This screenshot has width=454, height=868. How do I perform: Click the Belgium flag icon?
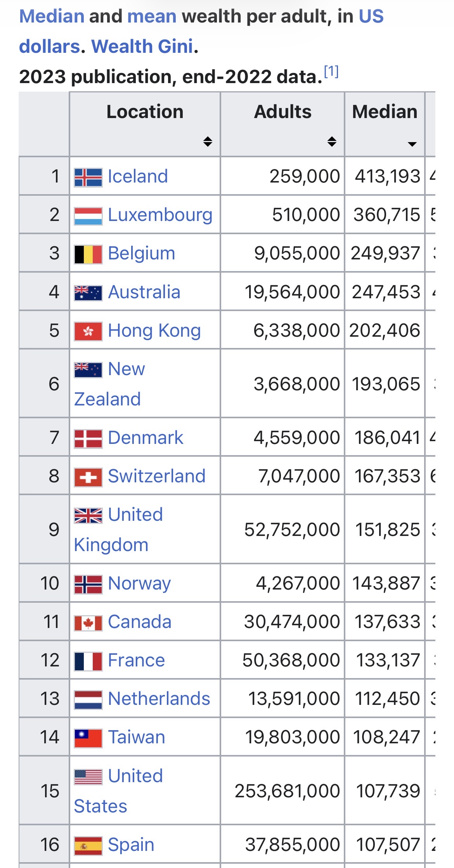[x=88, y=254]
